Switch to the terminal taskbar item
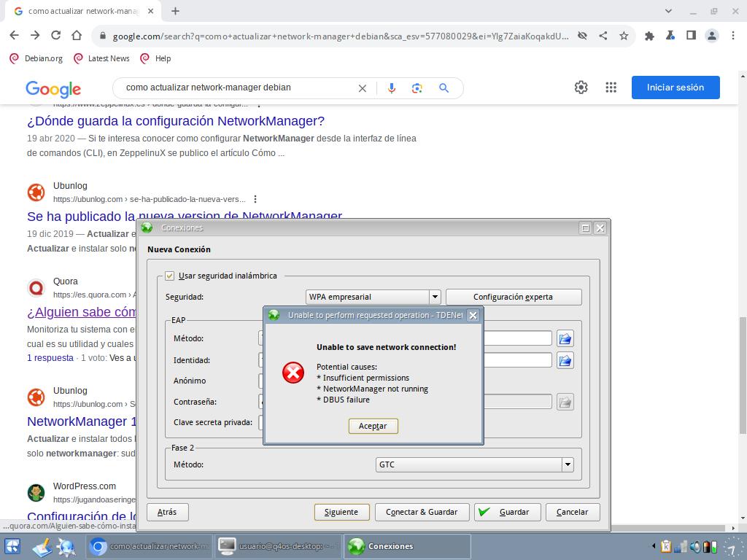The width and height of the screenshot is (747, 560). tap(278, 546)
